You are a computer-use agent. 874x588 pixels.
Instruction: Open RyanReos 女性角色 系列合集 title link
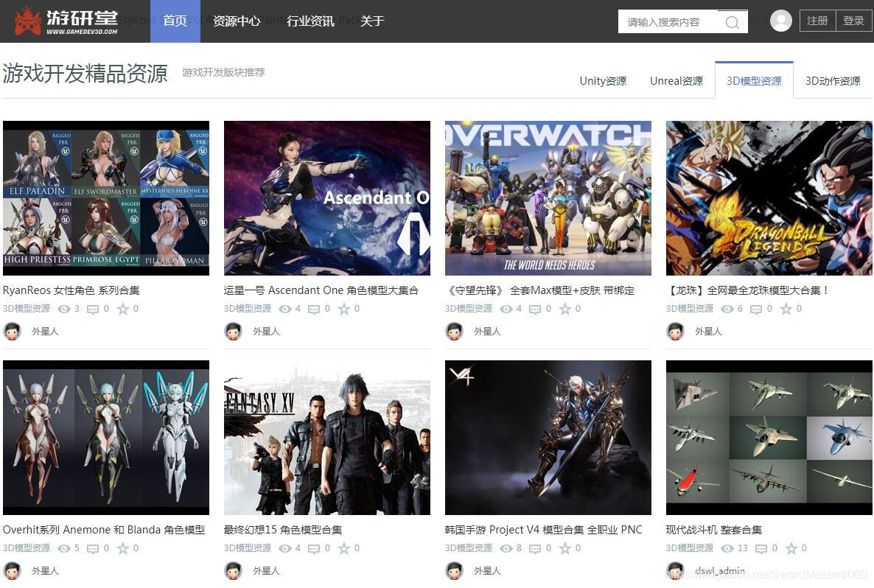click(71, 290)
